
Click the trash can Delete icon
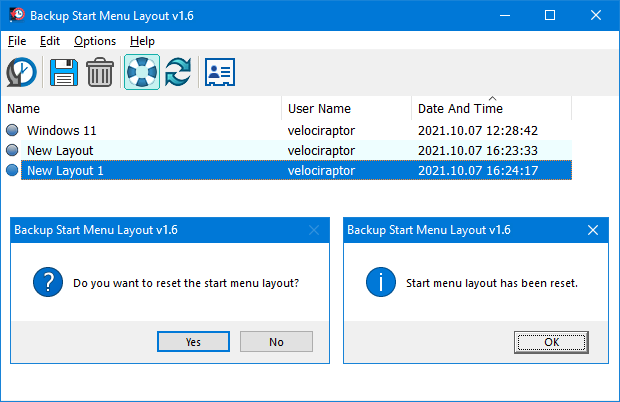click(100, 72)
